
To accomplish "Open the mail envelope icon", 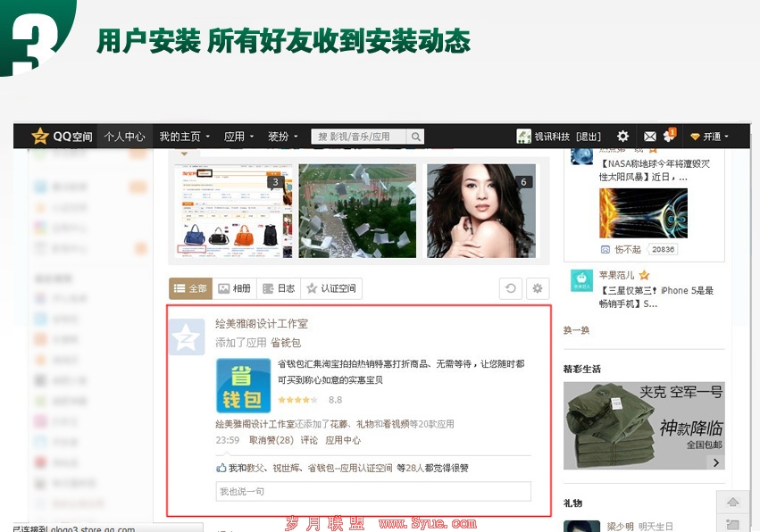I will pyautogui.click(x=649, y=137).
